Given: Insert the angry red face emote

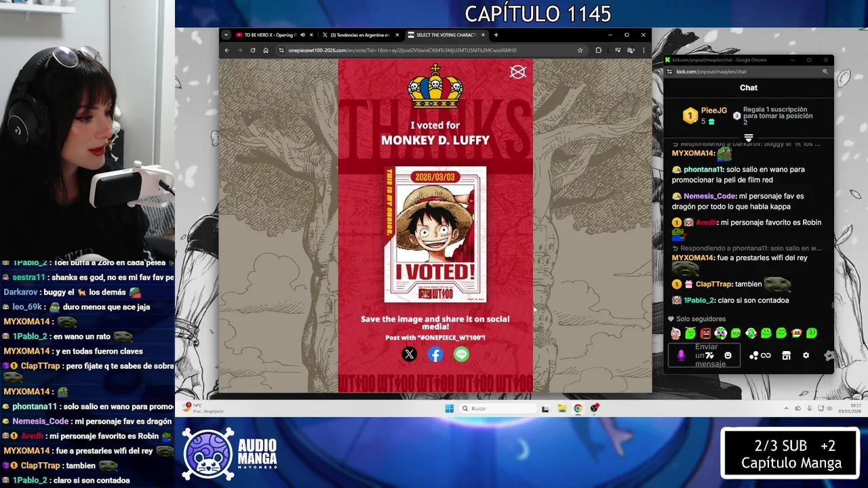Looking at the screenshot, I should point(705,333).
